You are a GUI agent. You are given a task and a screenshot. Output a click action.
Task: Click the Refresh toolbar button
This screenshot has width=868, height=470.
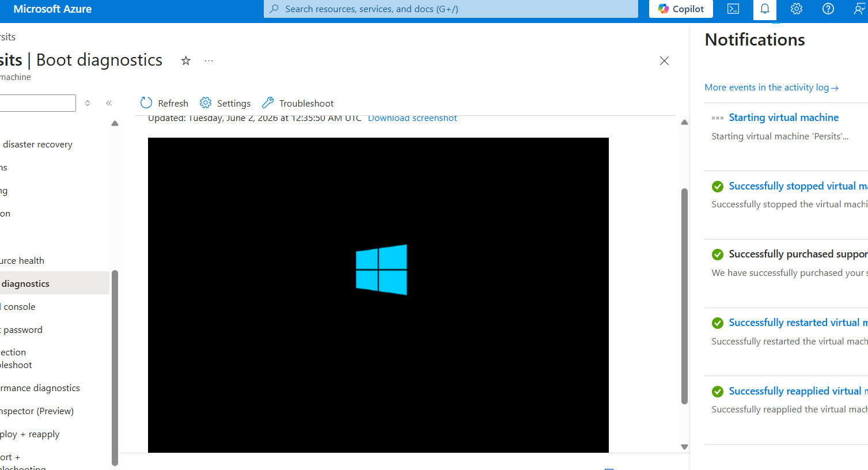164,103
